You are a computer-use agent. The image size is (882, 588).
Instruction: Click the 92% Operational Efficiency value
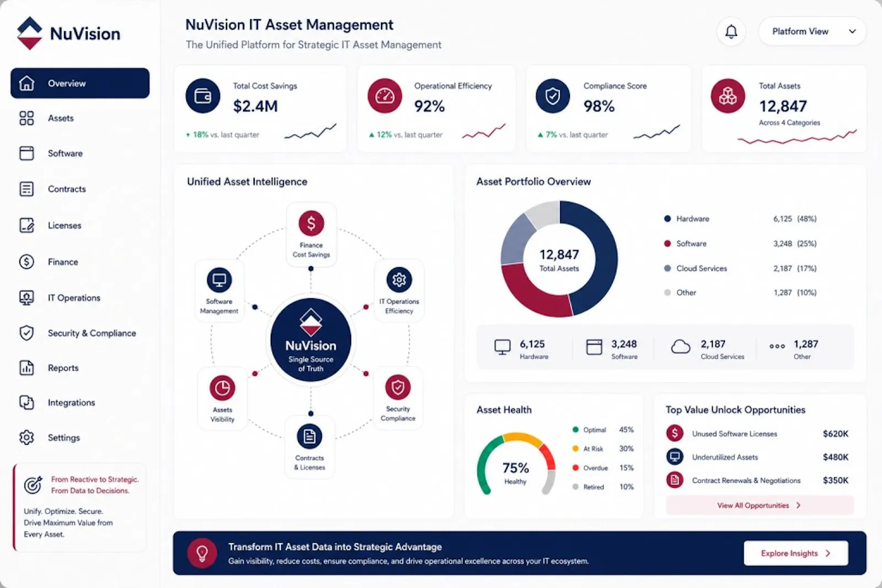click(429, 106)
